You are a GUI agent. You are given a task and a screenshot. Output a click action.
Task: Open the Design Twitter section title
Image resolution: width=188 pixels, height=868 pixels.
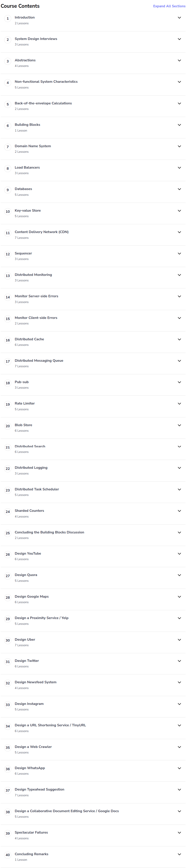click(27, 661)
